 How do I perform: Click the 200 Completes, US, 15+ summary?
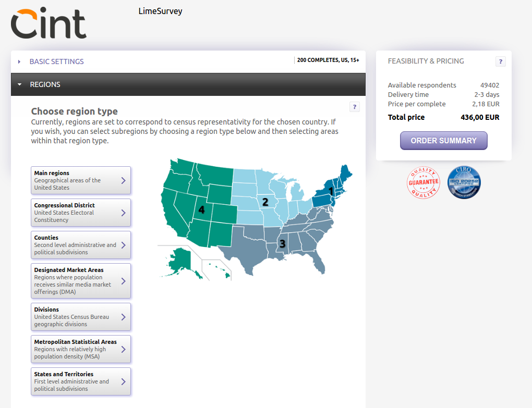point(328,60)
